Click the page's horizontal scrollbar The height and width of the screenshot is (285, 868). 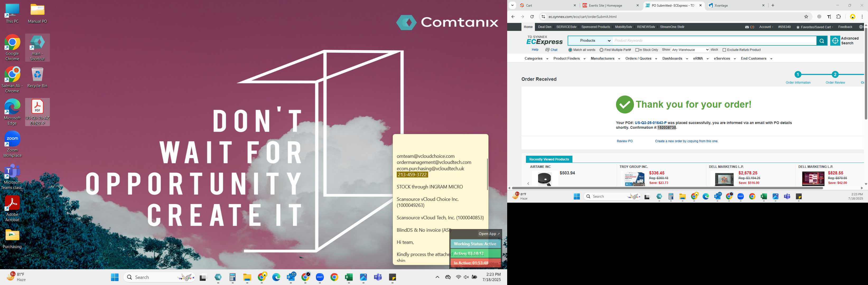[x=667, y=188]
